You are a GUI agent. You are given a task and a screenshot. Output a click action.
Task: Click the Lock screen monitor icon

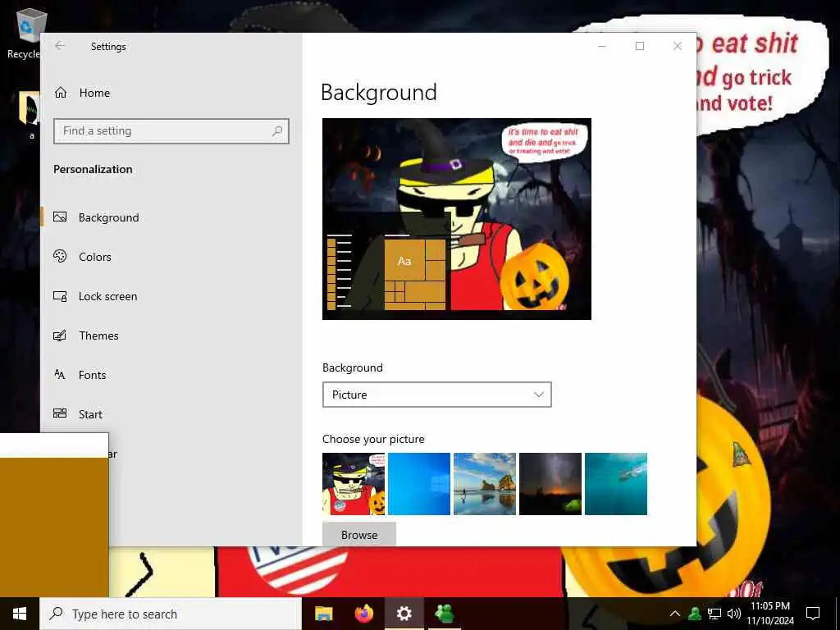click(60, 295)
